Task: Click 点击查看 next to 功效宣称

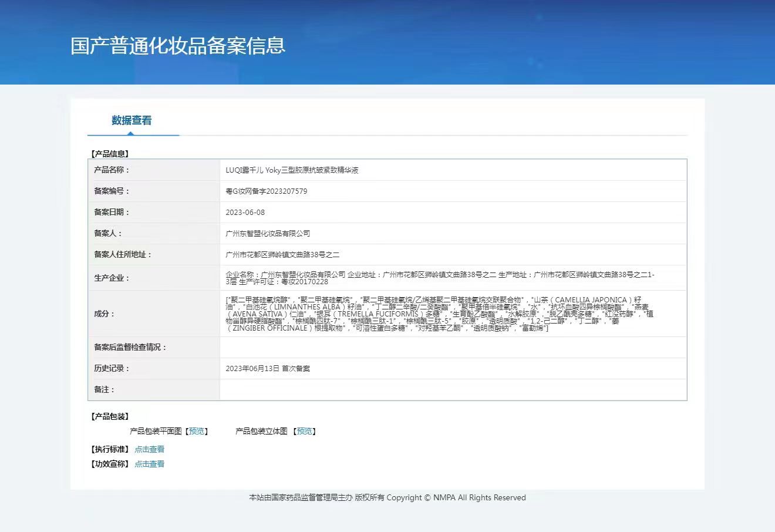Action: pyautogui.click(x=149, y=464)
